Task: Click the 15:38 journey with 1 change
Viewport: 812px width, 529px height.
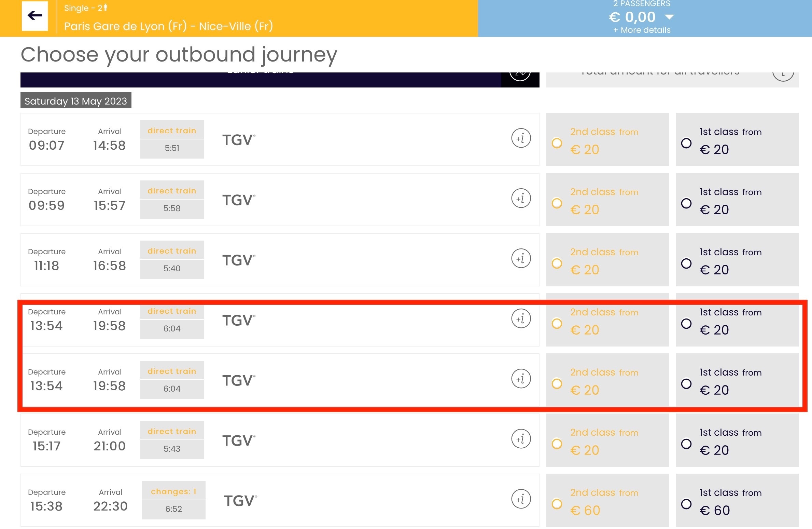Action: pos(280,500)
